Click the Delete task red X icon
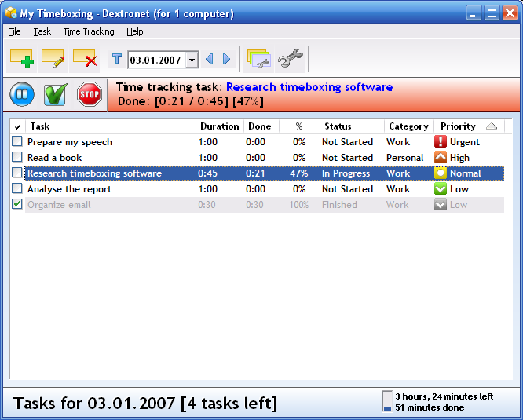 click(x=85, y=59)
